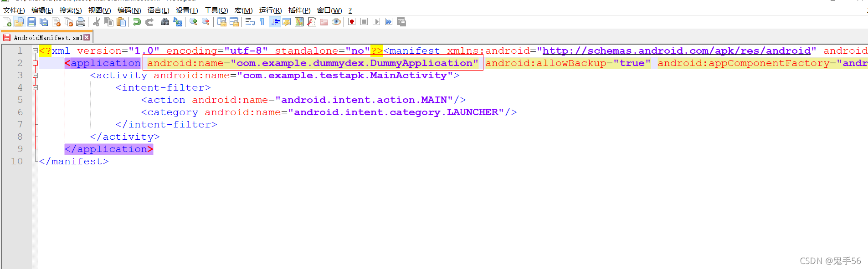Click the Zoom In magnifier
The width and height of the screenshot is (868, 269).
click(x=193, y=22)
